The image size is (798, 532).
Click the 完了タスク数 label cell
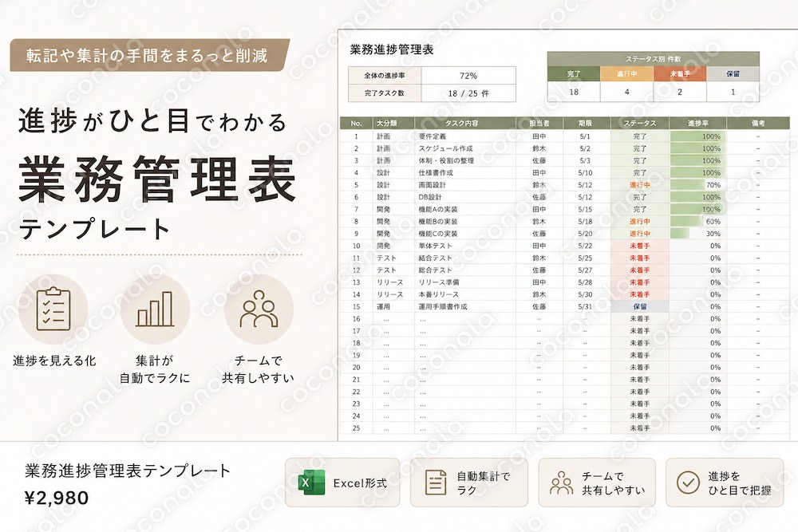point(385,93)
